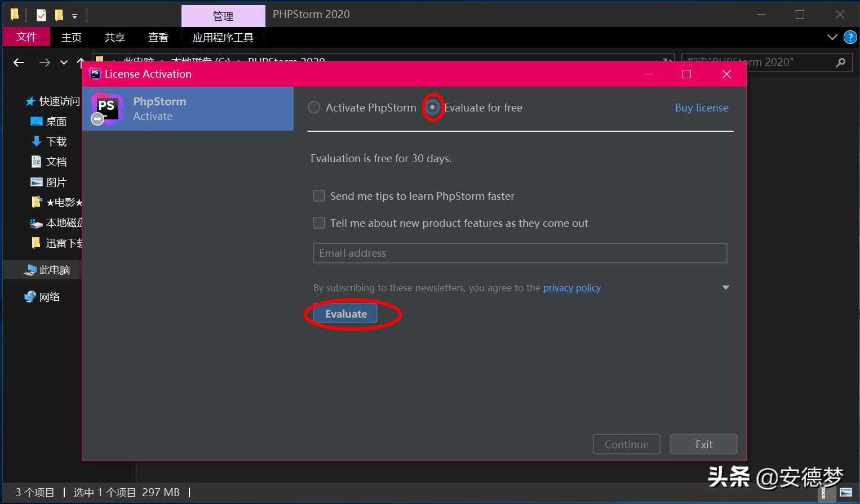Click the Explorer forward arrow
Viewport: 860px width, 504px height.
pyautogui.click(x=45, y=63)
